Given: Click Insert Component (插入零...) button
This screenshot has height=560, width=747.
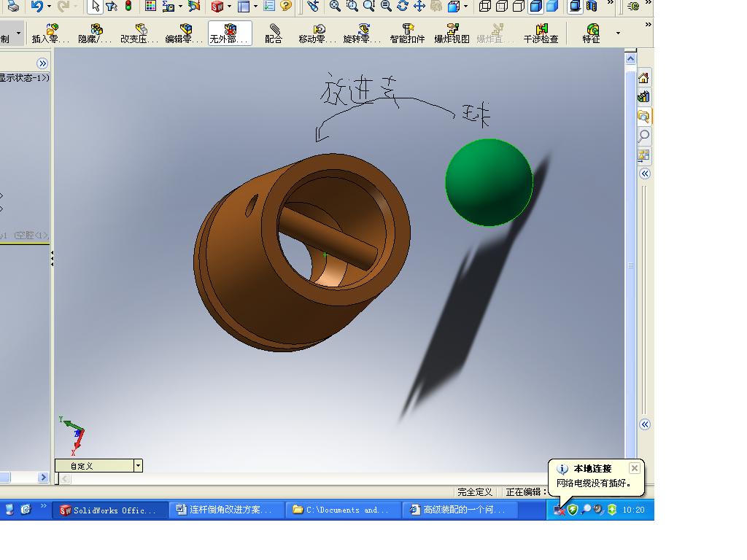Looking at the screenshot, I should [50, 34].
